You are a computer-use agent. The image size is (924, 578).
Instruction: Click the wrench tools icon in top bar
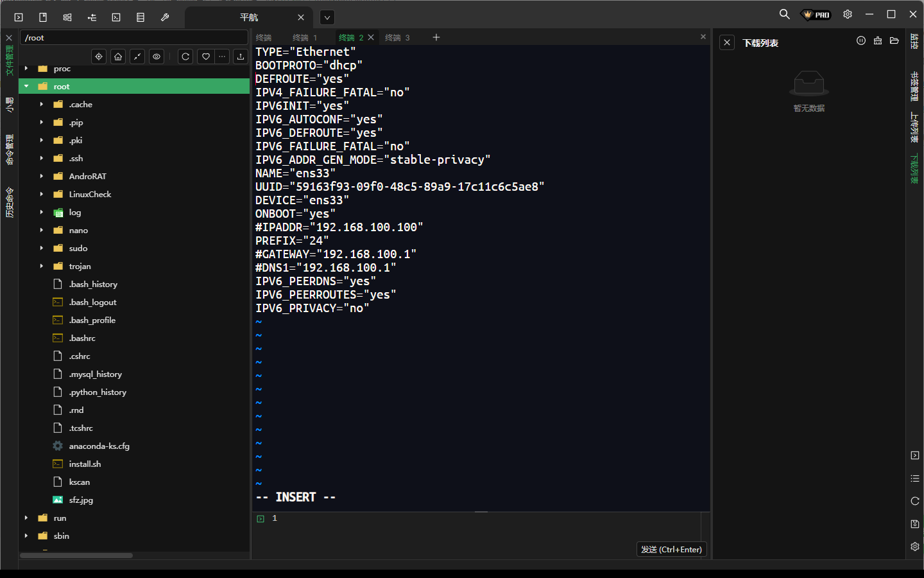click(165, 17)
